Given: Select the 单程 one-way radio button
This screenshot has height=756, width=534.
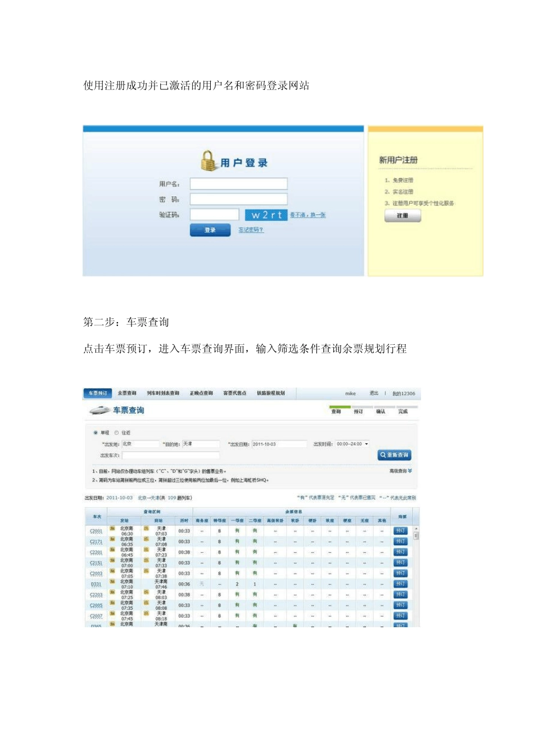Looking at the screenshot, I should pos(95,433).
